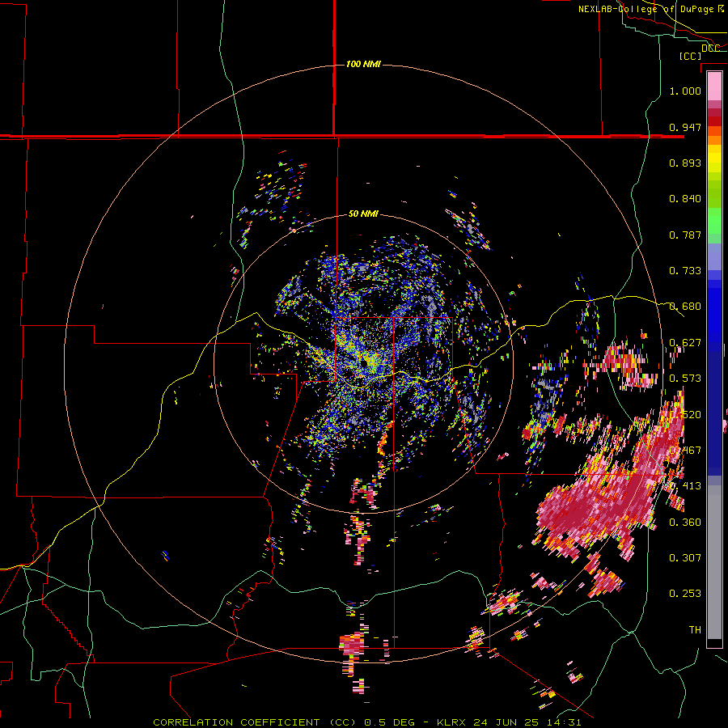The height and width of the screenshot is (728, 728).
Task: Click the [CC] legend header
Action: [x=691, y=56]
